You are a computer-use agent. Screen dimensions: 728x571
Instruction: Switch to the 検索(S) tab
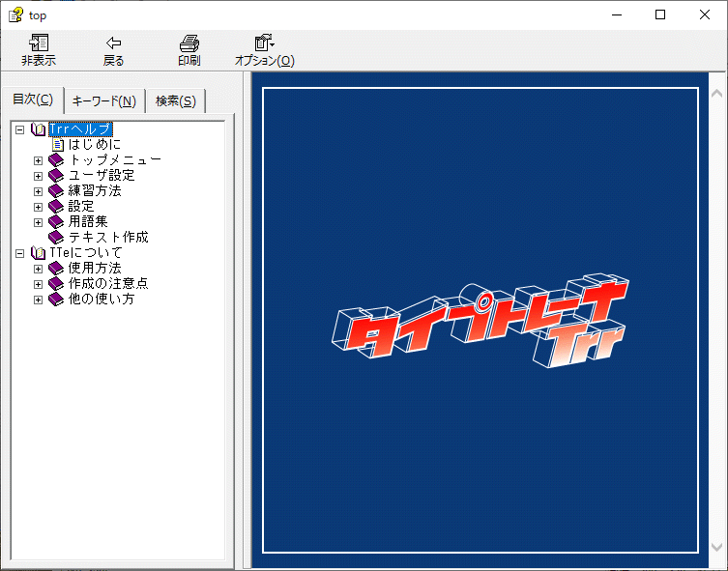coord(175,101)
